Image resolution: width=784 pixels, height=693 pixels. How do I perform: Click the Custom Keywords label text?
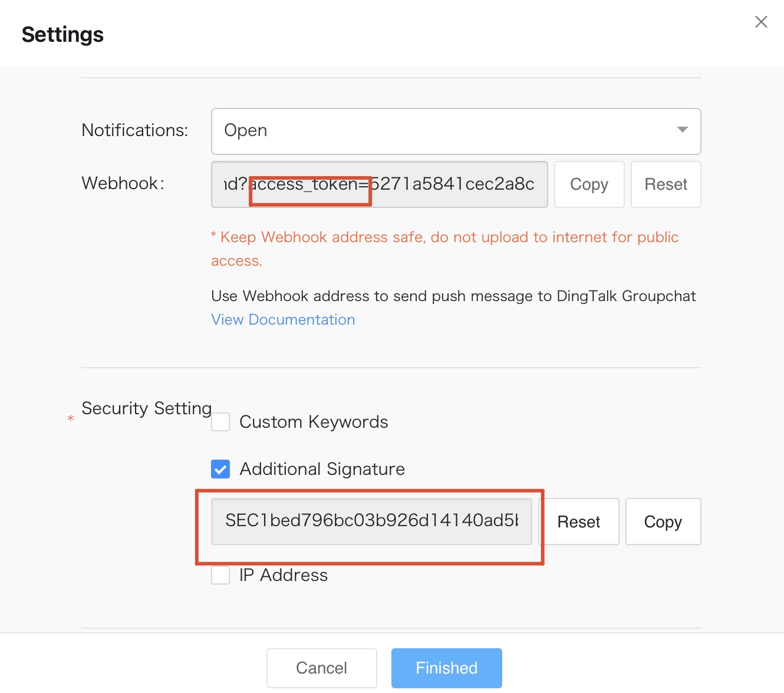314,422
